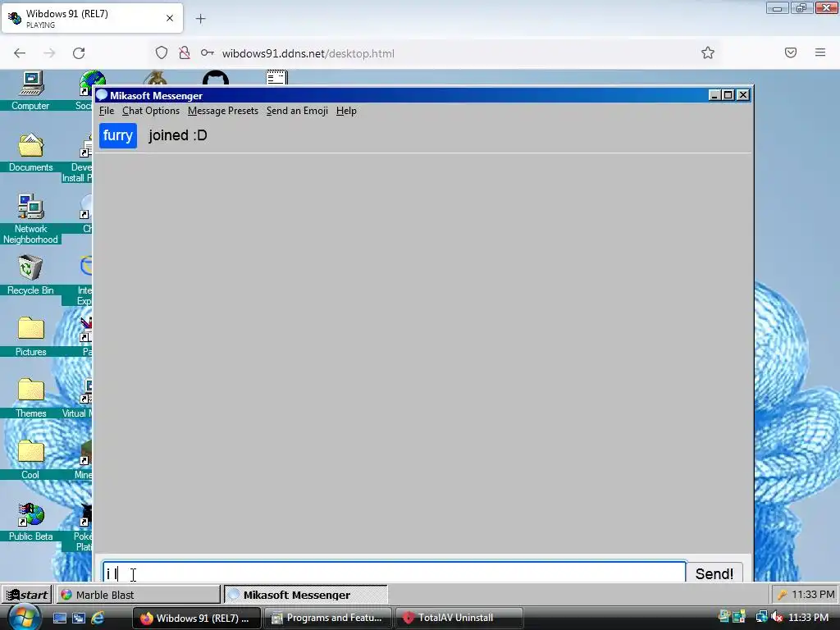Image resolution: width=840 pixels, height=630 pixels.
Task: Focus the chat message input field
Action: coord(394,572)
